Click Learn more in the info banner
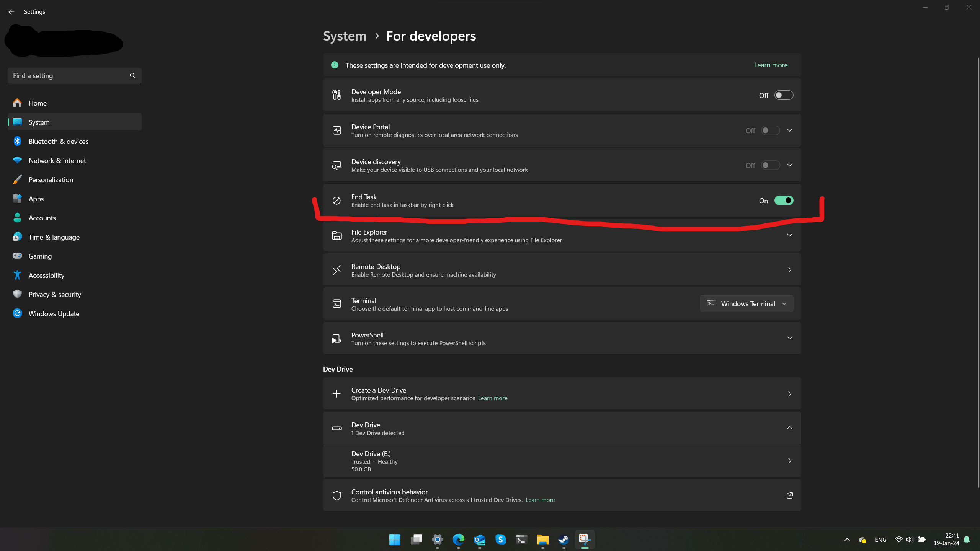This screenshot has width=980, height=551. [771, 65]
